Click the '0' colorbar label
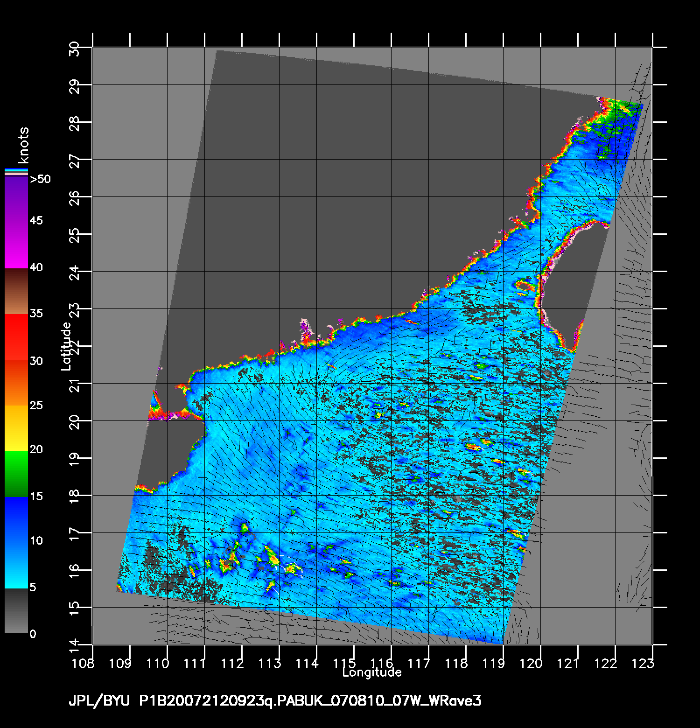 [33, 634]
